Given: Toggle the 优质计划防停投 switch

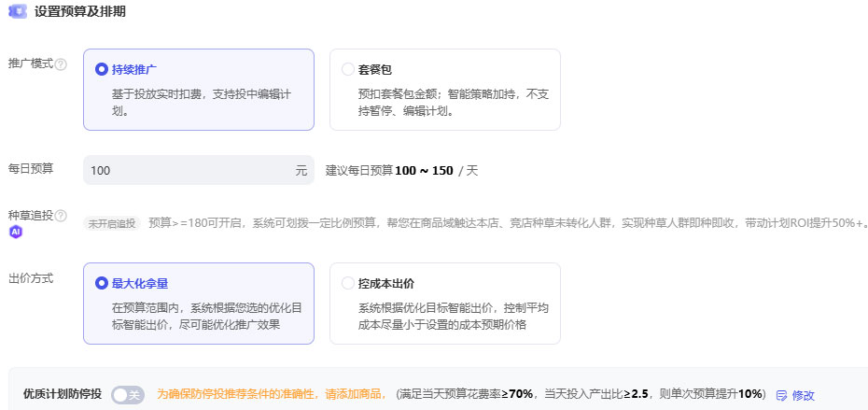Looking at the screenshot, I should (127, 394).
